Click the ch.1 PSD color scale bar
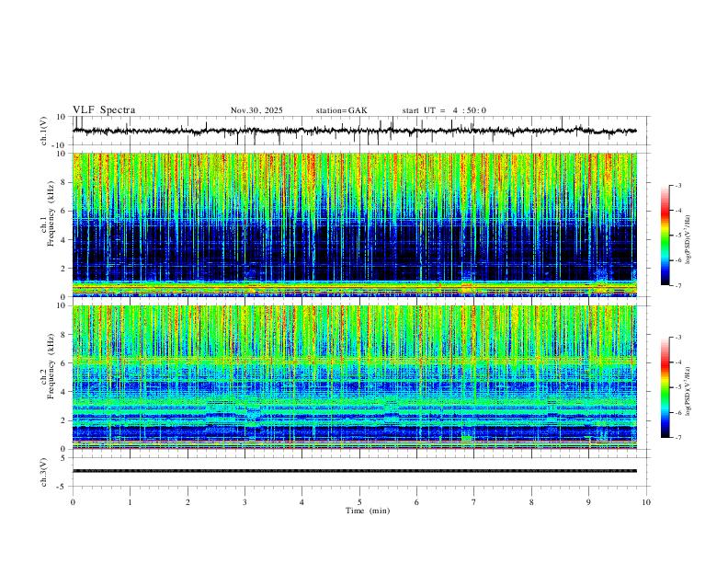Screen dimensions: 728x563 click(x=665, y=236)
